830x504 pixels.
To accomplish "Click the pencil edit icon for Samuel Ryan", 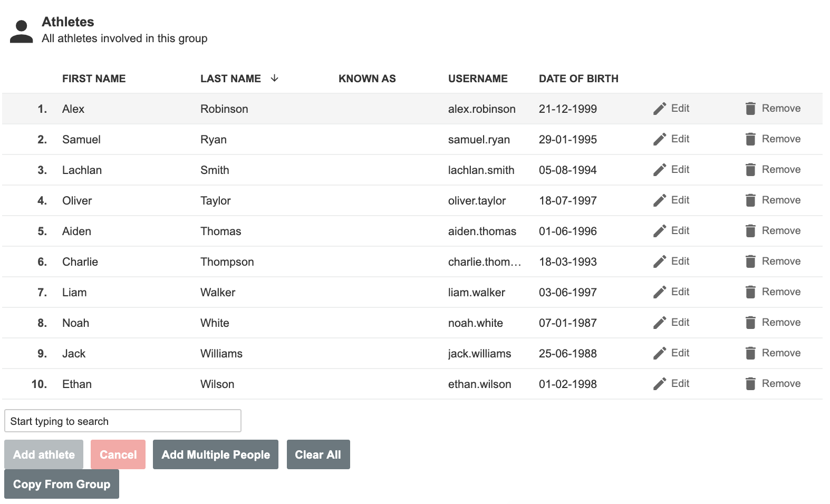I will coord(660,139).
